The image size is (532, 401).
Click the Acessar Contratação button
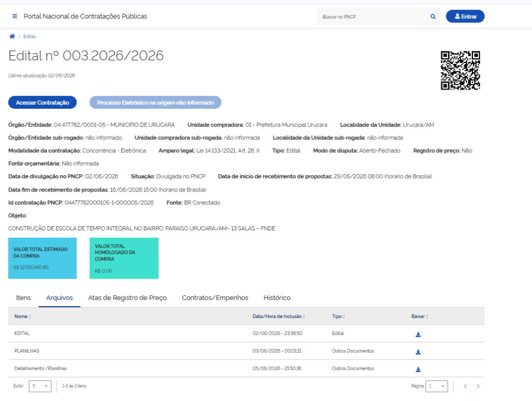click(43, 102)
